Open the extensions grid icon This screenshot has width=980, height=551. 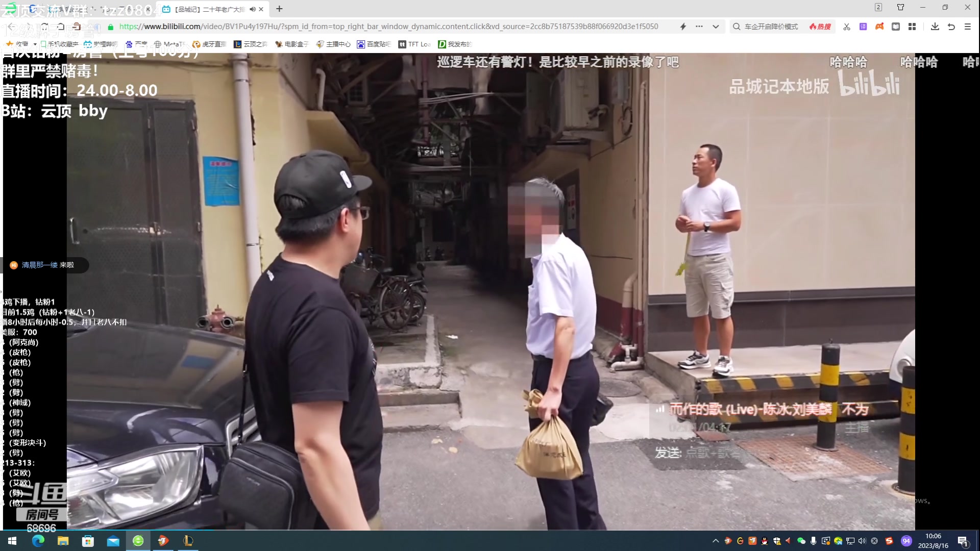tap(912, 27)
